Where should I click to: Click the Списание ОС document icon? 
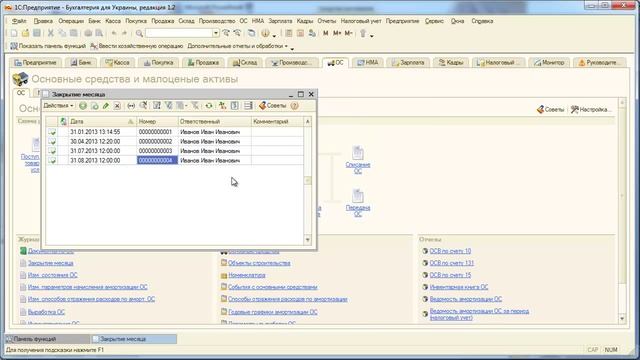coord(358,153)
